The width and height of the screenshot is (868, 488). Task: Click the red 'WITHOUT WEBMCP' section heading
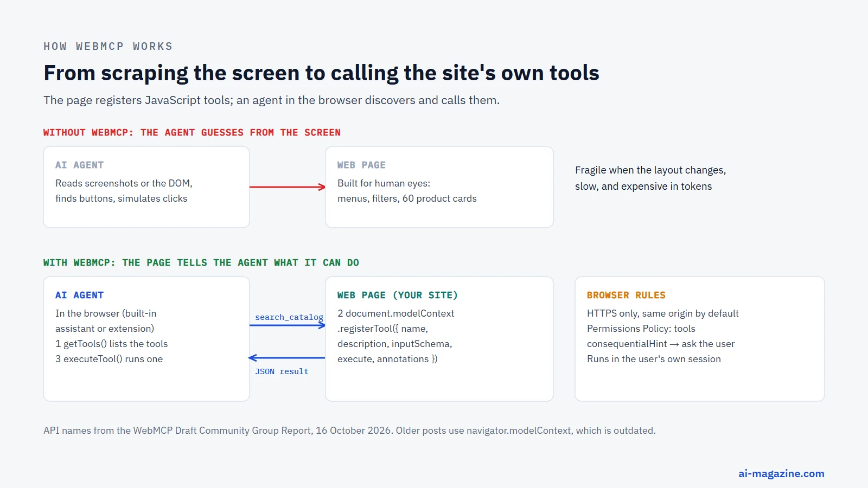tap(192, 132)
